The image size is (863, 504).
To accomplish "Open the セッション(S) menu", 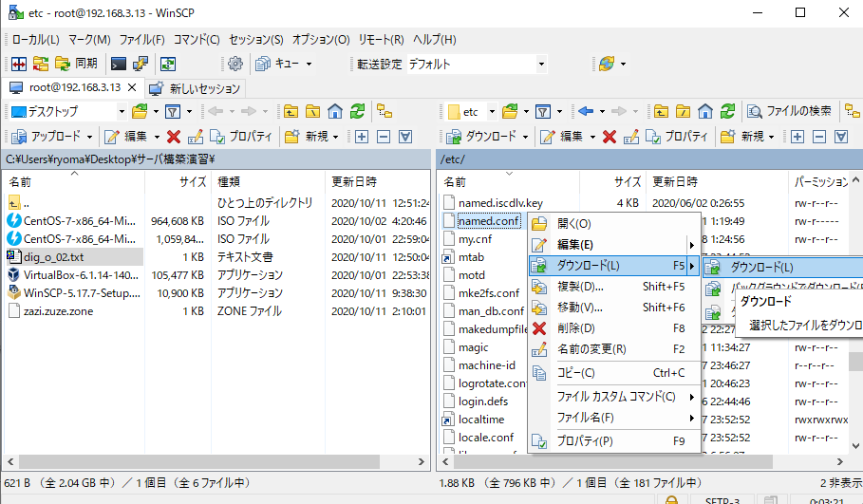I will click(256, 40).
